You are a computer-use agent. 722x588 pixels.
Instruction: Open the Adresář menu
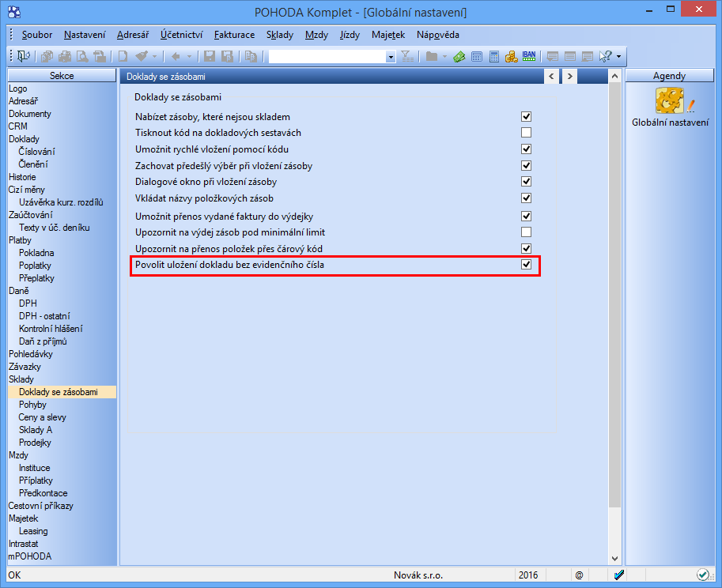(133, 35)
